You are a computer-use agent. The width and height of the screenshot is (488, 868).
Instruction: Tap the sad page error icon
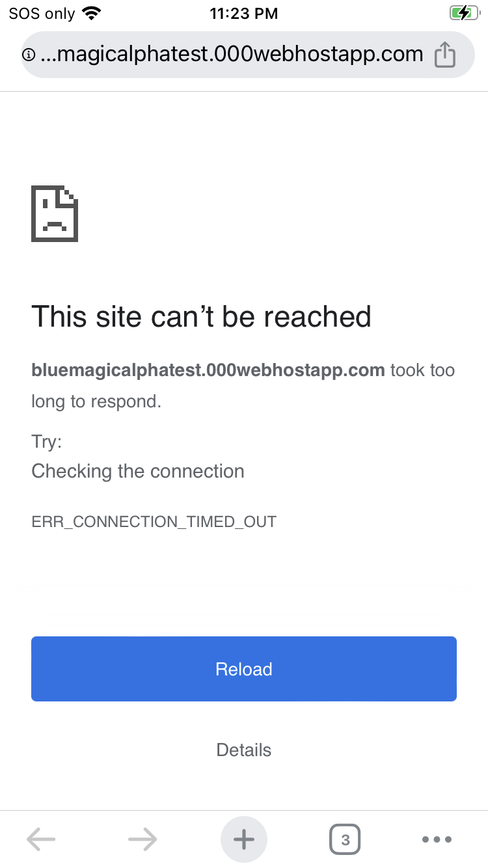(55, 214)
